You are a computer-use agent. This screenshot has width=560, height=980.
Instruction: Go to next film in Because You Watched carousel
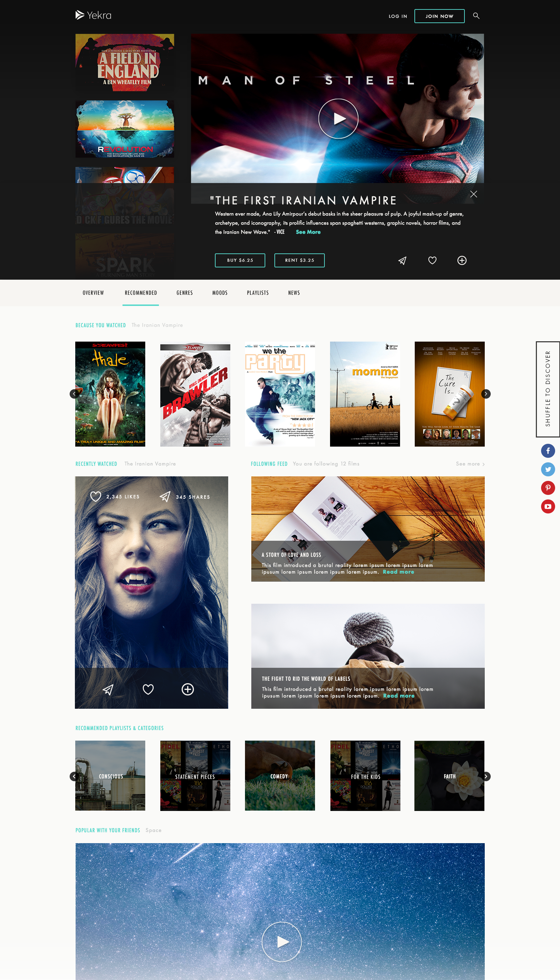point(486,393)
